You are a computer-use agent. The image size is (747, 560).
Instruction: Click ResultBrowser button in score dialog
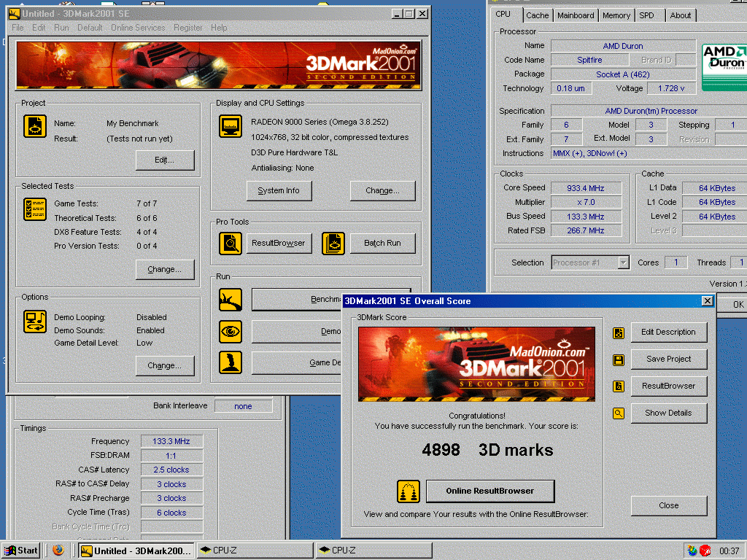coord(668,386)
